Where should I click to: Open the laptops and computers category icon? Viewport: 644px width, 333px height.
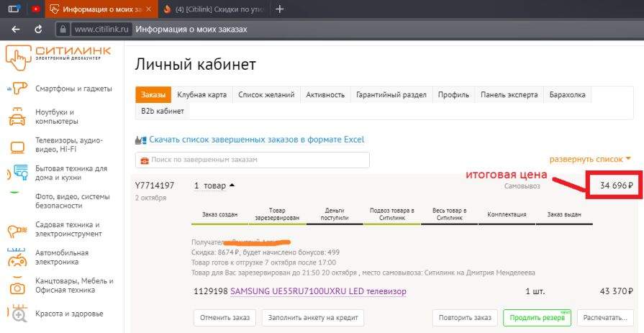pyautogui.click(x=18, y=117)
